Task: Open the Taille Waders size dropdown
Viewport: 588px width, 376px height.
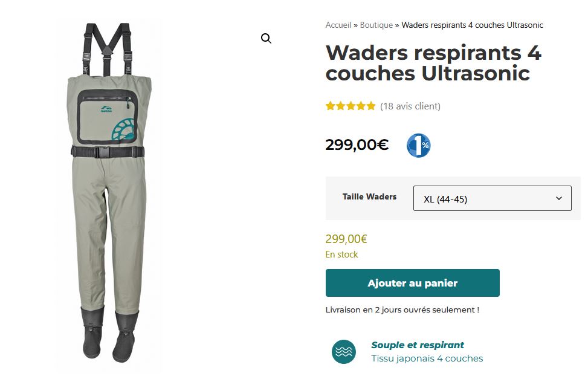Action: [492, 198]
